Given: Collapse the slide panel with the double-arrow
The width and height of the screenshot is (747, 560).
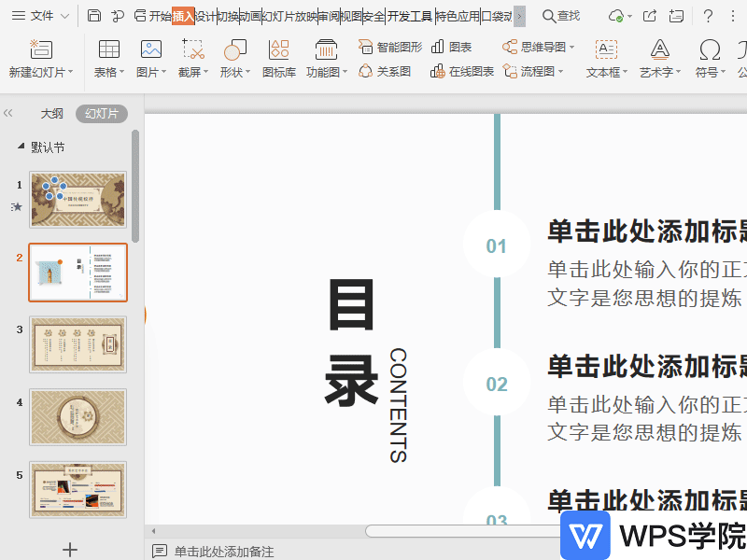Looking at the screenshot, I should [8, 113].
